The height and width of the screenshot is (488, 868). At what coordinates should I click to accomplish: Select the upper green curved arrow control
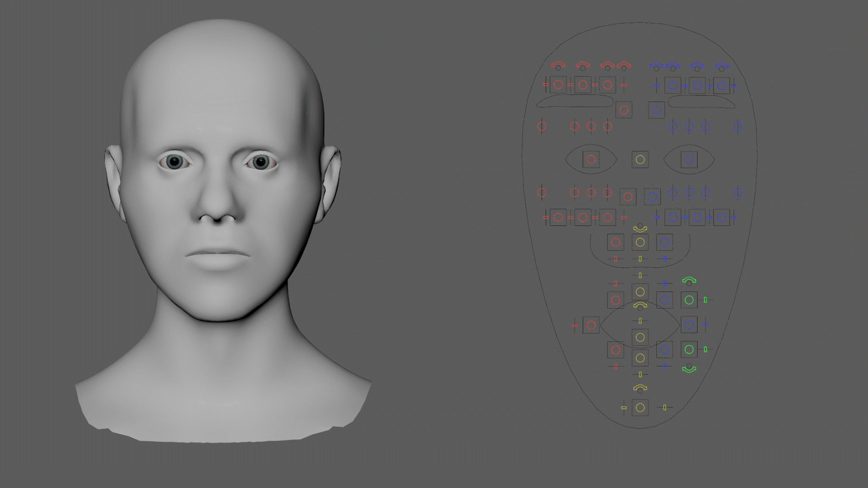click(689, 280)
